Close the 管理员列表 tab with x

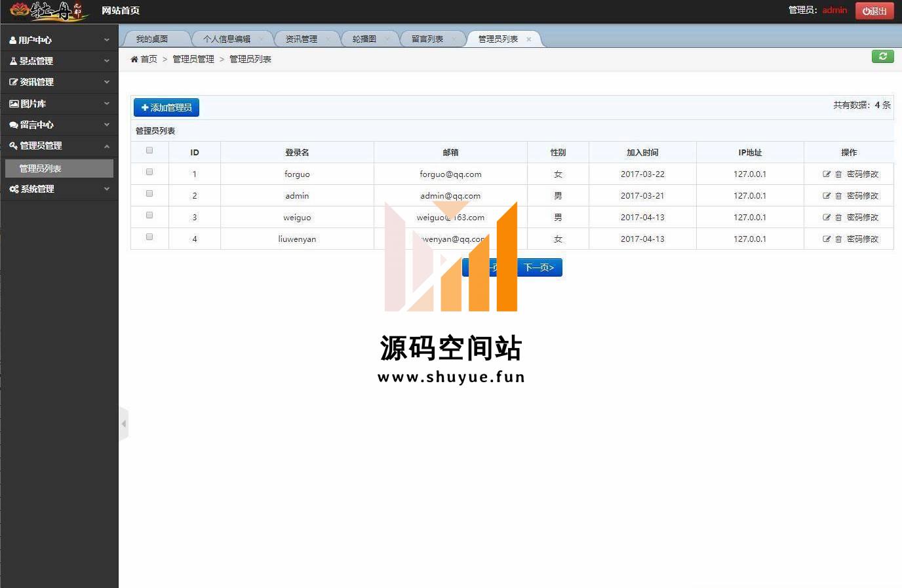[529, 39]
